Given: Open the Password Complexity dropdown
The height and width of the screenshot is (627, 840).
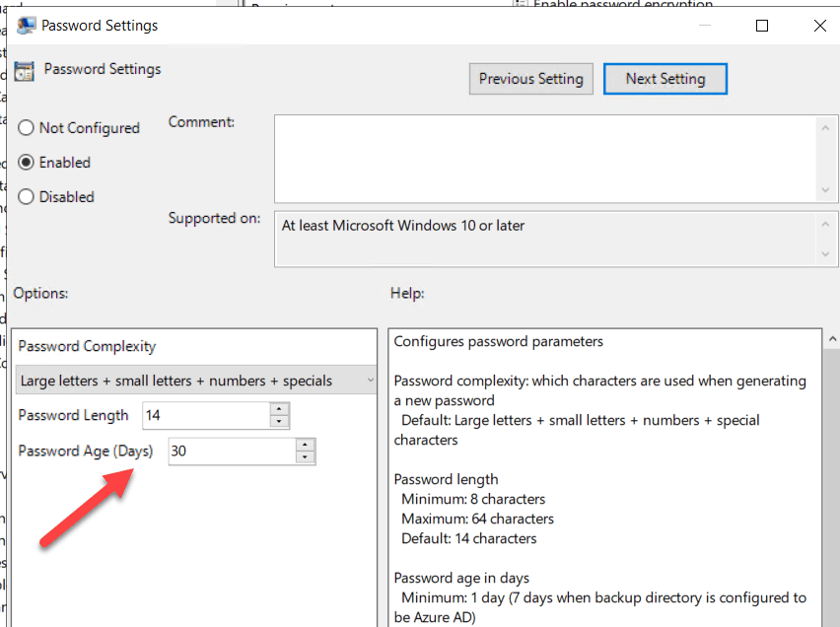Looking at the screenshot, I should pos(370,380).
